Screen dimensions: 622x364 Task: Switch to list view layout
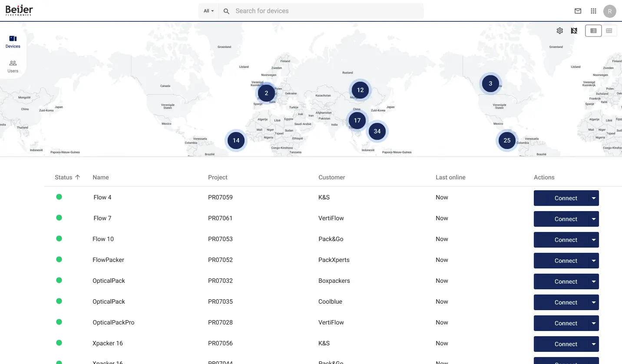coord(593,31)
